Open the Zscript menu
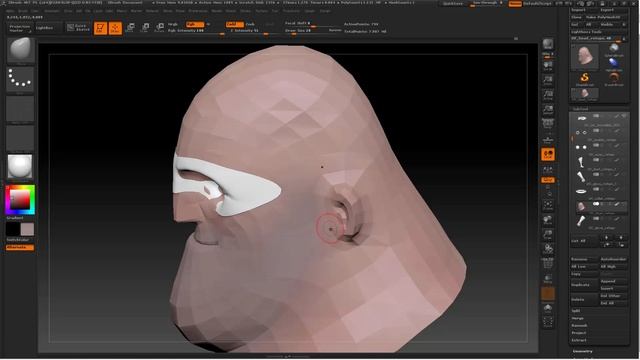Screen dimensions: 640x360 (x=325, y=11)
